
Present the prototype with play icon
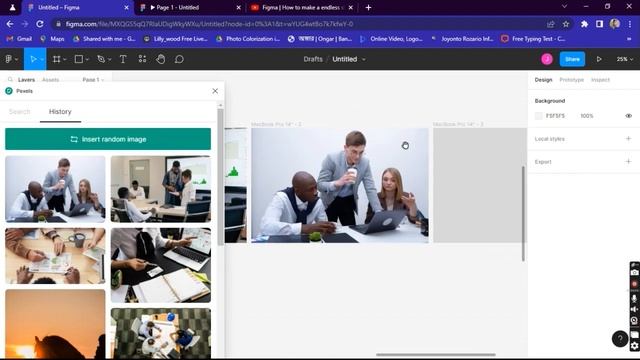[x=599, y=59]
